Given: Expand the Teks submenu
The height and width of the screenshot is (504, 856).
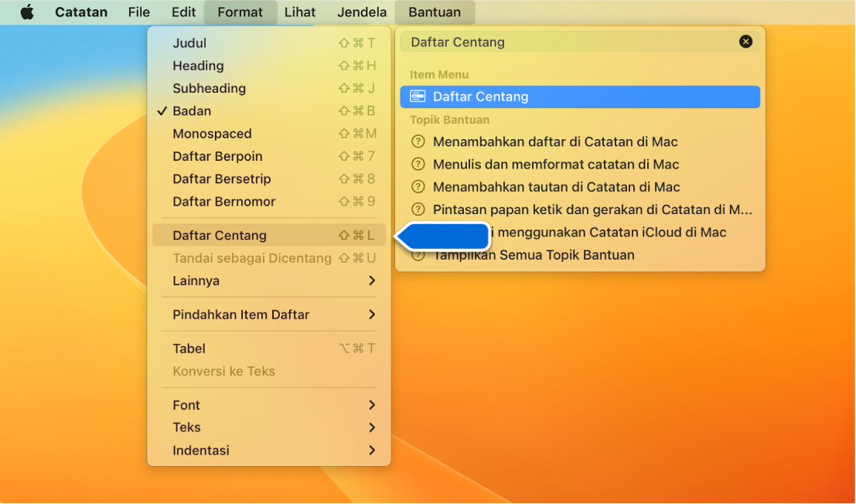Looking at the screenshot, I should [x=269, y=427].
